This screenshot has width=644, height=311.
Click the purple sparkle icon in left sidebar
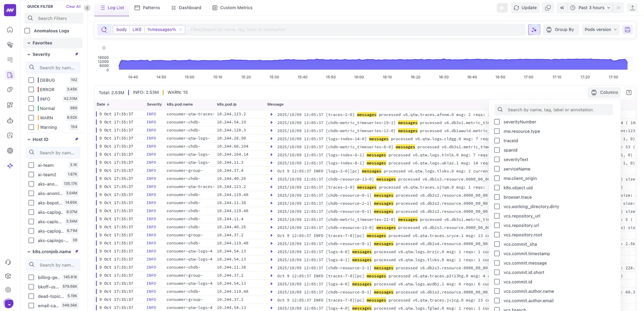(x=10, y=166)
